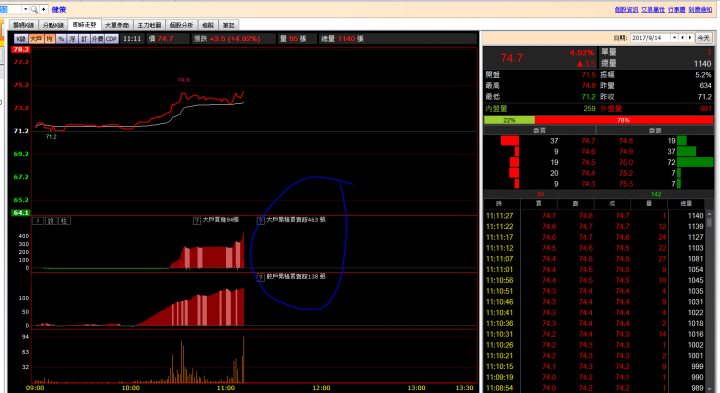720x393 pixels.
Task: Go to previous date with left arrow
Action: coord(682,38)
